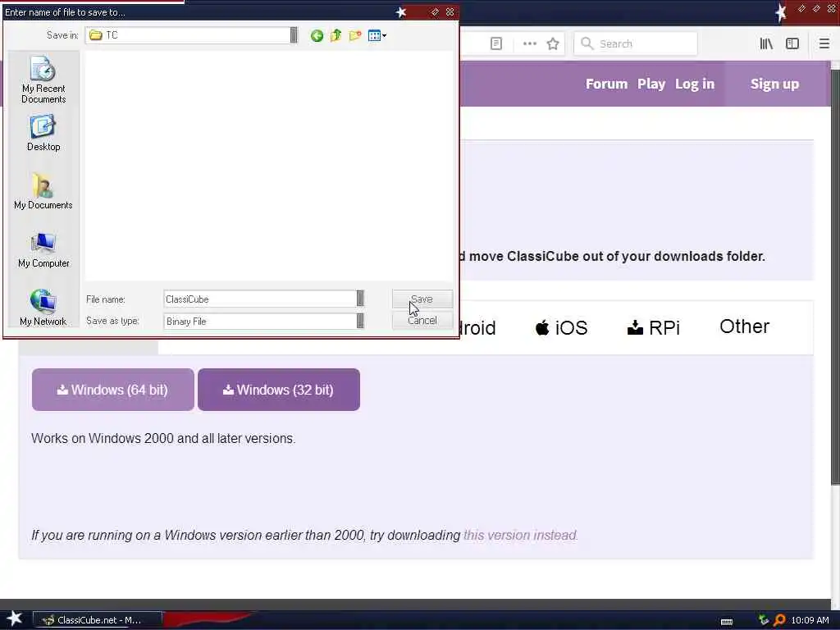Click the browser page vertical scrollbar
Image resolution: width=840 pixels, height=630 pixels.
pyautogui.click(x=835, y=279)
